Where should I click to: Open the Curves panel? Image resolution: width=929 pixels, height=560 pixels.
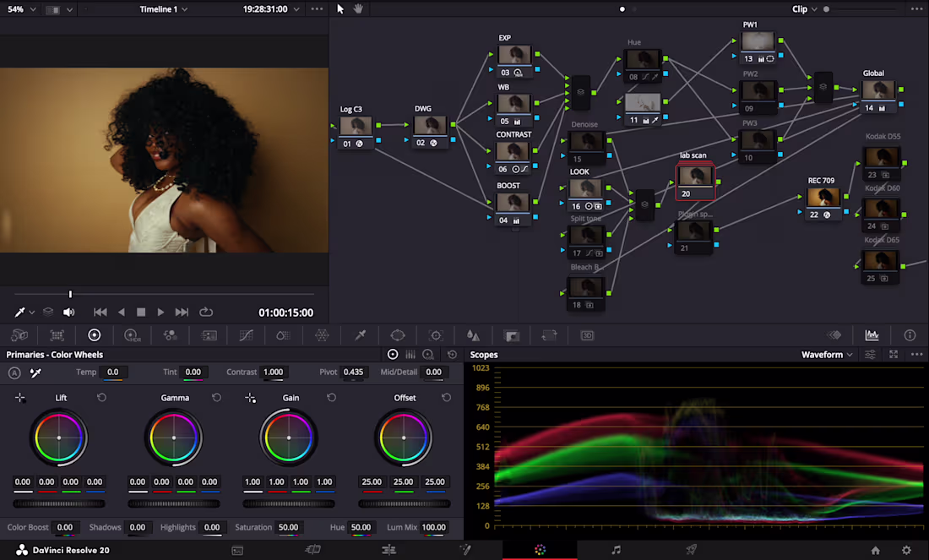[x=246, y=335]
